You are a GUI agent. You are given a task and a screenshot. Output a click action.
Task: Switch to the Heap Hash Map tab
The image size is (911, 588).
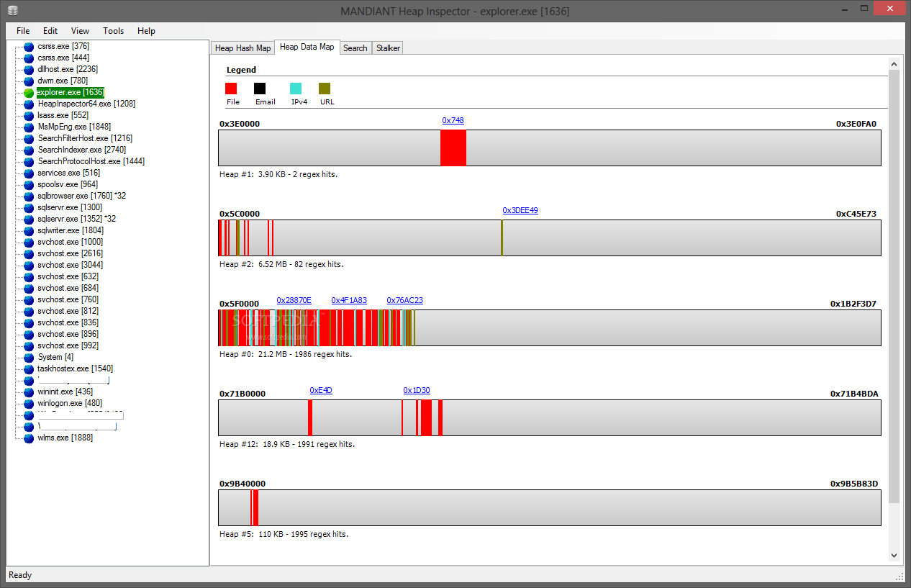[x=243, y=48]
